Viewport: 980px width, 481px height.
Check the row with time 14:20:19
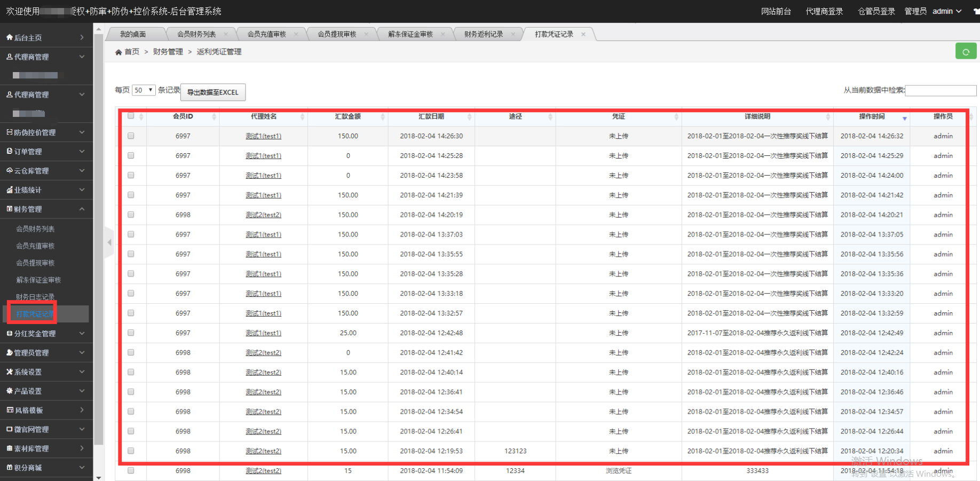point(131,215)
